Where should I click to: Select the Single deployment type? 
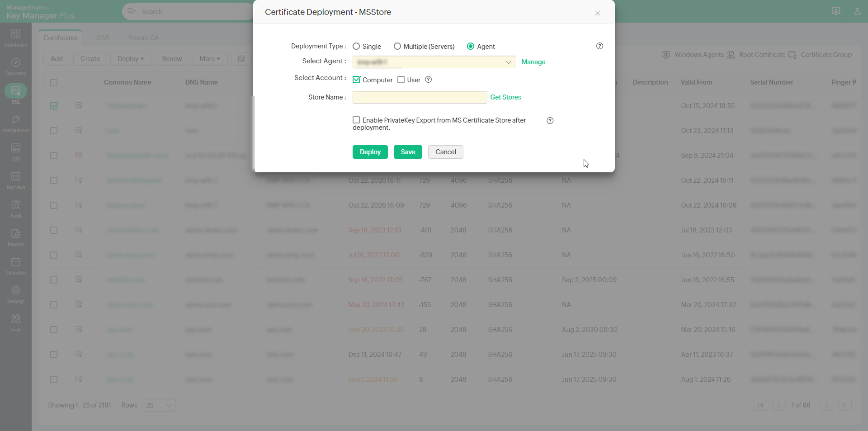tap(356, 46)
